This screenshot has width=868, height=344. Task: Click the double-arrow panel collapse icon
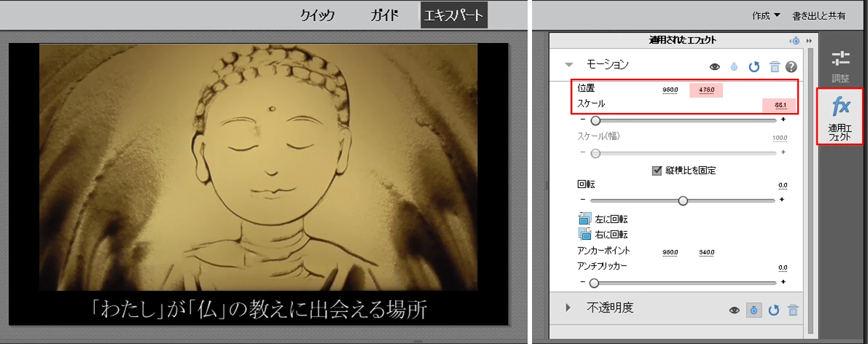(808, 41)
